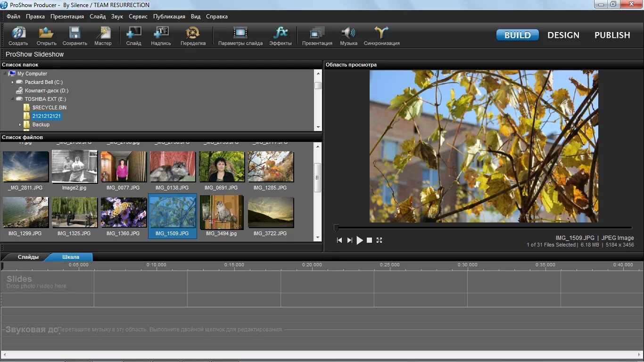Collapse the My Computer tree node

click(x=5, y=74)
